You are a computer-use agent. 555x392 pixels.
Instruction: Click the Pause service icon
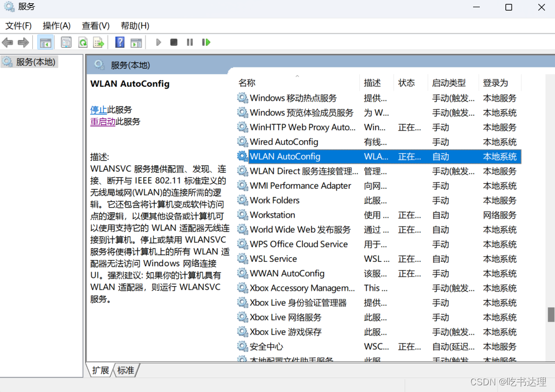pyautogui.click(x=190, y=42)
